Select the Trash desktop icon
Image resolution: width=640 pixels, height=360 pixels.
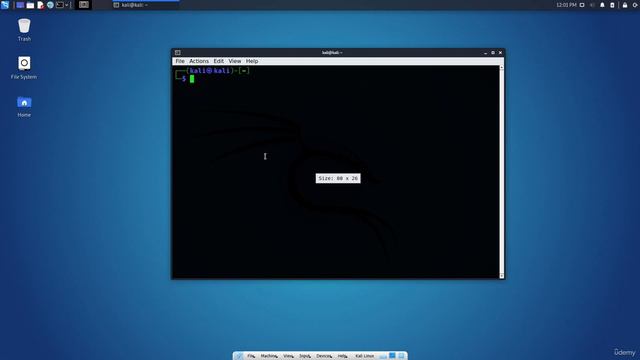24,30
